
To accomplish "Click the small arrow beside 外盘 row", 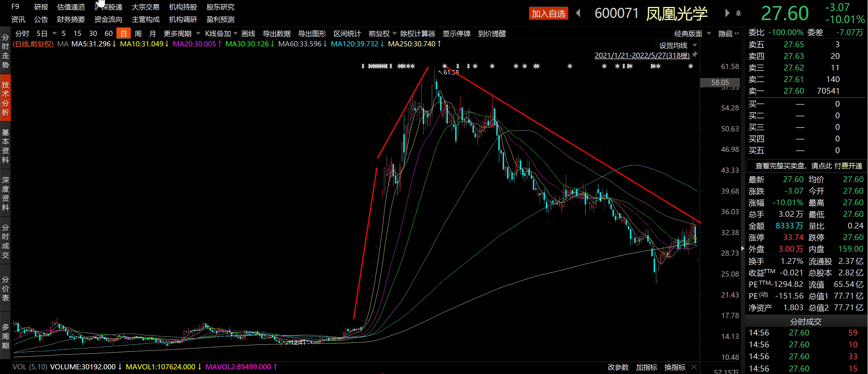I will pyautogui.click(x=743, y=248).
